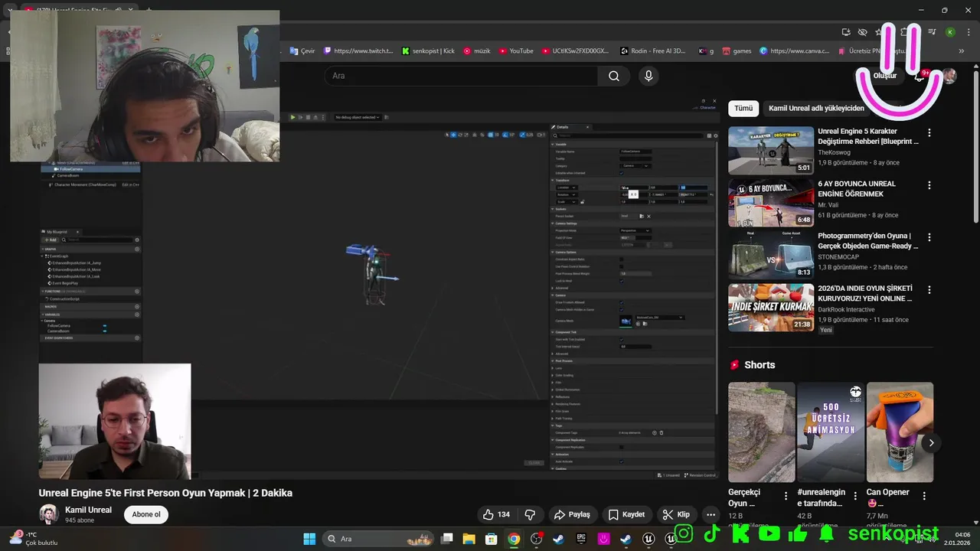The height and width of the screenshot is (551, 980).
Task: Subscribe with the Abone ol button
Action: (146, 514)
